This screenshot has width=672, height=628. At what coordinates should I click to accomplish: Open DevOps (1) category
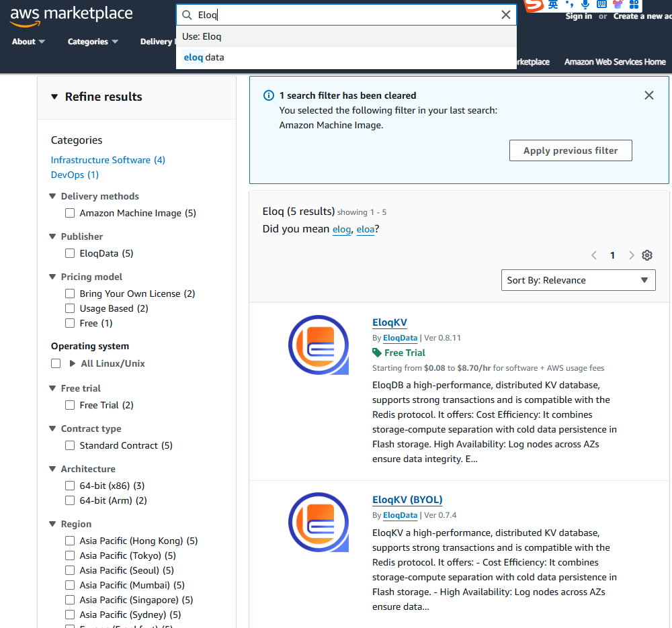click(x=75, y=175)
